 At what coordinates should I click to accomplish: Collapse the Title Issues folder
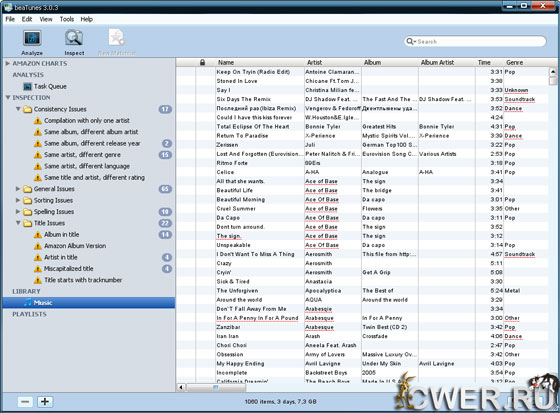[18, 223]
